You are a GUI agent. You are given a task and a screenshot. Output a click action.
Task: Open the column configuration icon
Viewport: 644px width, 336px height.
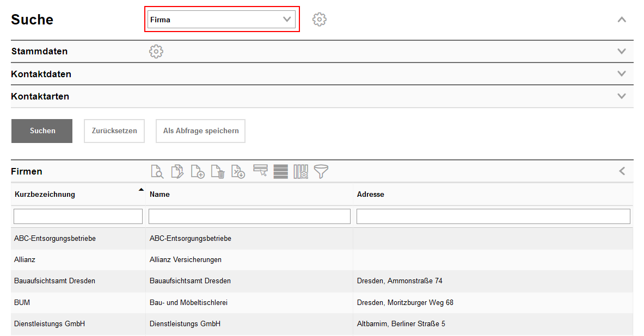(x=300, y=171)
